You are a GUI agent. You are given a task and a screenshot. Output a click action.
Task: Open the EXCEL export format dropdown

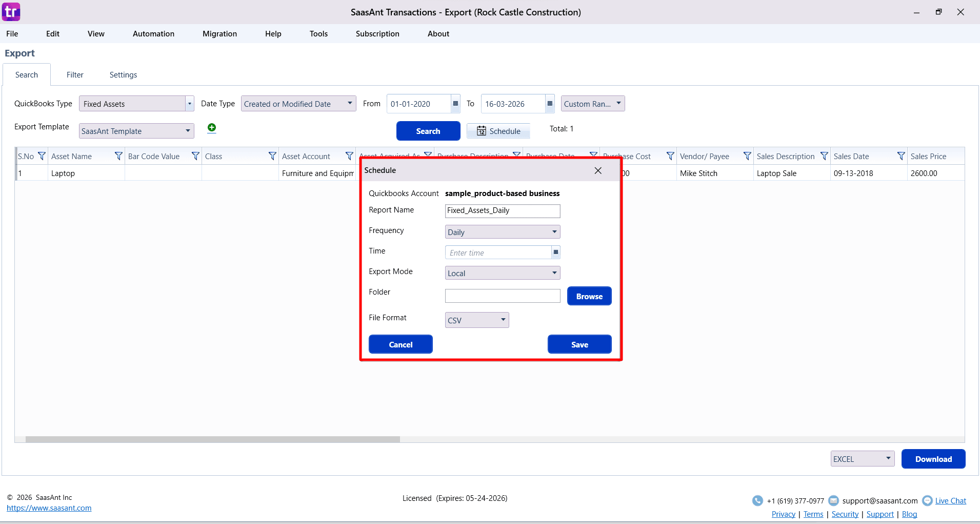[888, 458]
